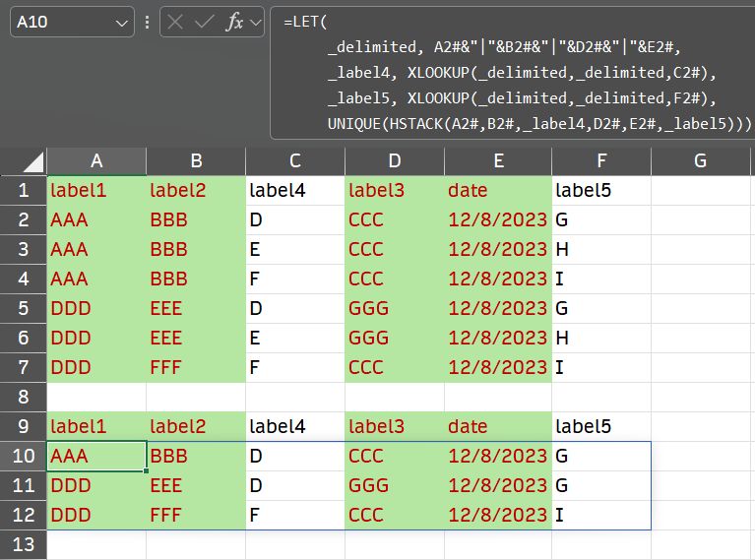Open the Name Box dropdown arrow
Image resolution: width=755 pixels, height=560 pixels.
point(121,23)
